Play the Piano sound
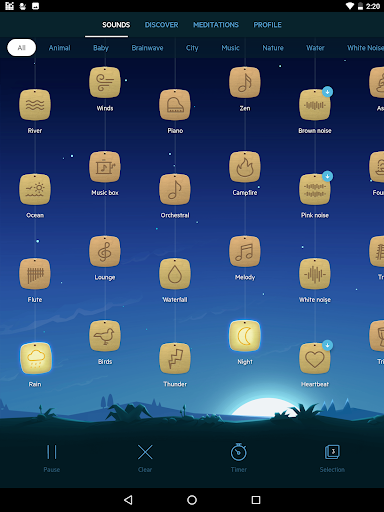The height and width of the screenshot is (512, 384). (x=175, y=105)
